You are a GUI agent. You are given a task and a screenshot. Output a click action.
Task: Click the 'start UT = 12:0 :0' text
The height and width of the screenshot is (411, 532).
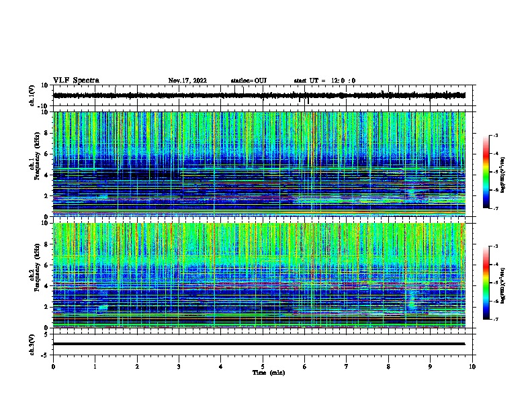(324, 81)
